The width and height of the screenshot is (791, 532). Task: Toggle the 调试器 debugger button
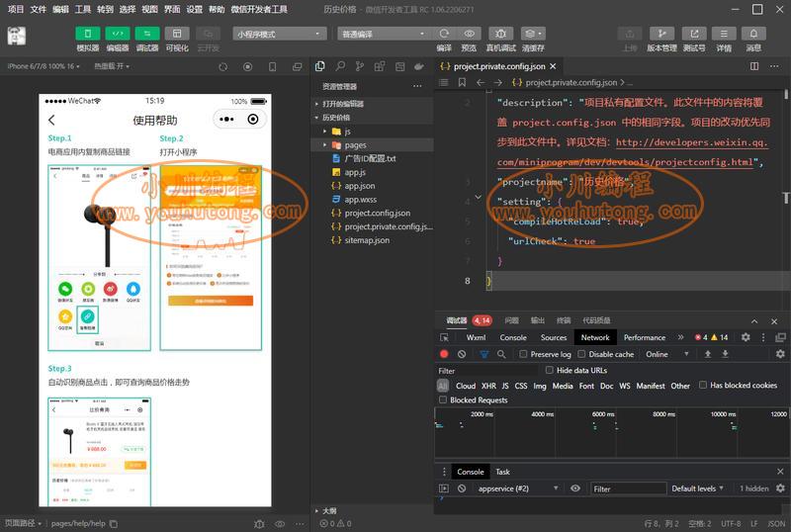[147, 34]
